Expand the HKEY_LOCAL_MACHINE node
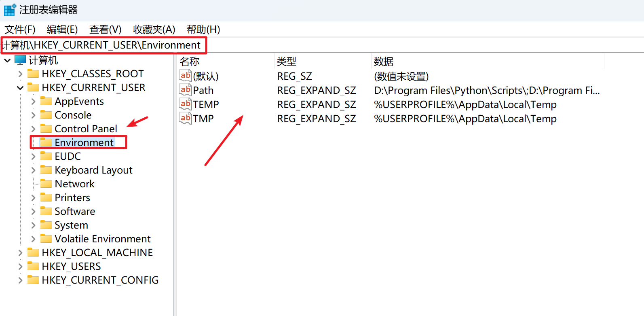The image size is (644, 316). [x=20, y=253]
